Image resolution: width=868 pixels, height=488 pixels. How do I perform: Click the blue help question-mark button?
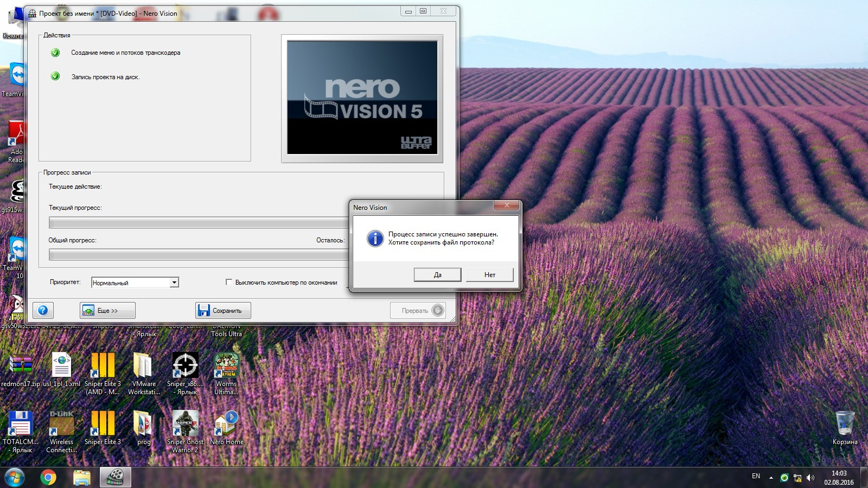pyautogui.click(x=43, y=310)
